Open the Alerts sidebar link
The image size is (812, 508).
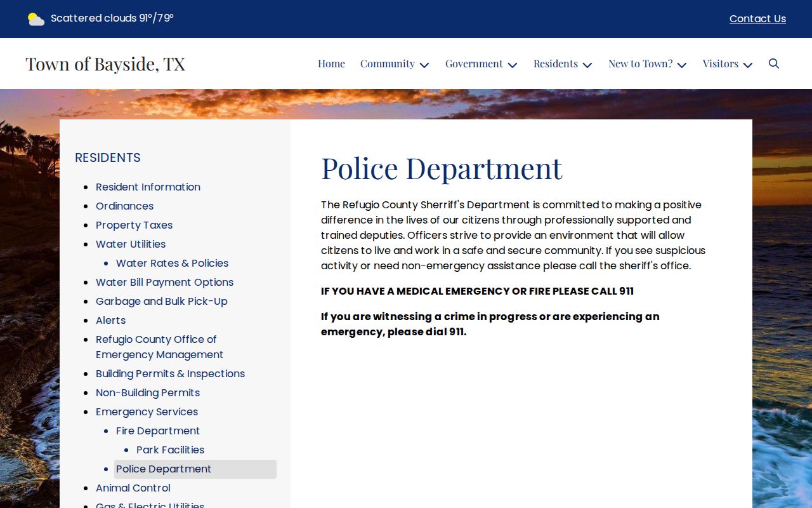(x=110, y=320)
